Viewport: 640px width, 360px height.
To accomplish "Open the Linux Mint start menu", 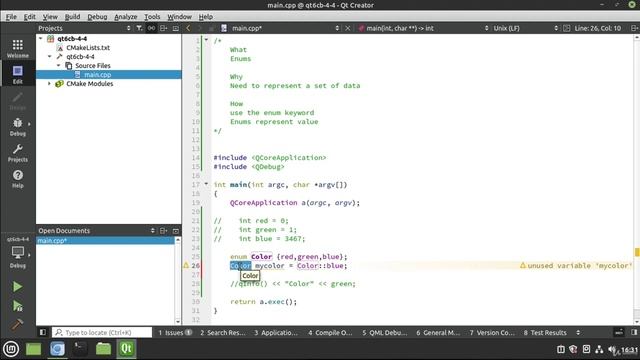I will 11,349.
